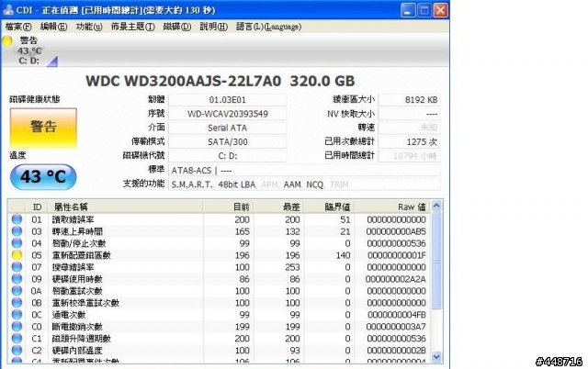The width and height of the screenshot is (588, 369).
Task: Click blue status dot for attribute 04
Action: coord(17,243)
